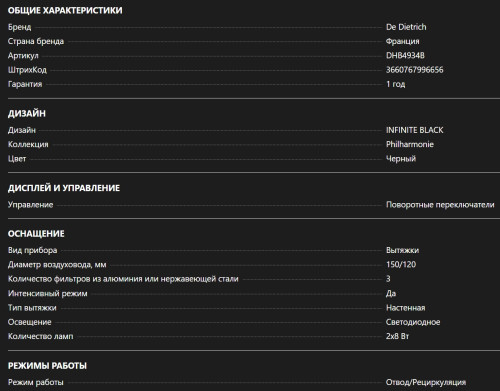
Task: Click the 'Интенсивный режим' label
Action: click(48, 294)
